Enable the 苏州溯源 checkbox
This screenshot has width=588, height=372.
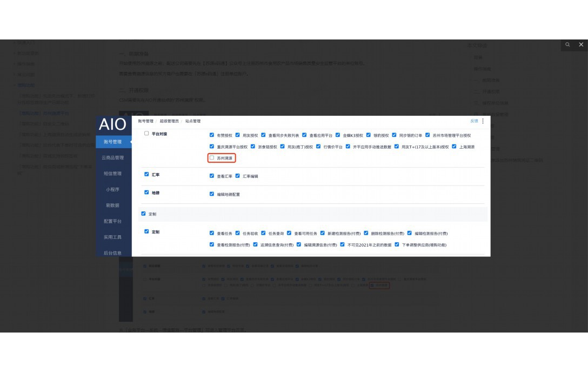click(212, 158)
